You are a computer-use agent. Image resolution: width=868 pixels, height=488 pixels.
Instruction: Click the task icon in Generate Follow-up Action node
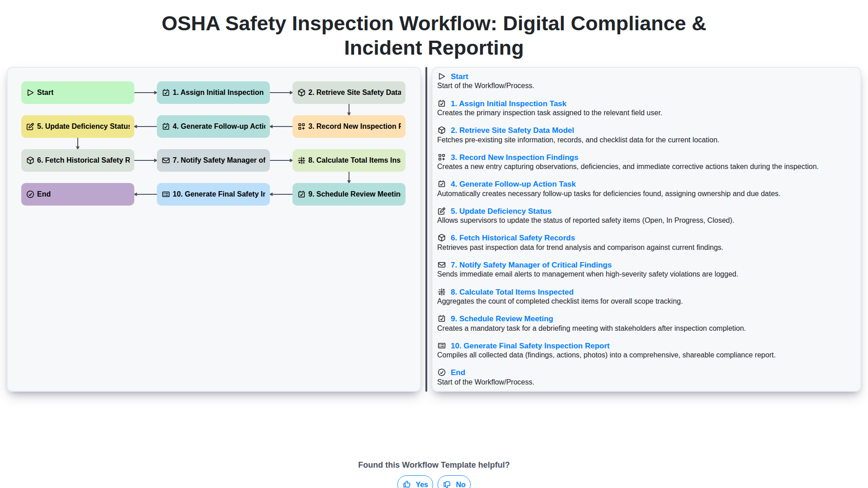[166, 127]
